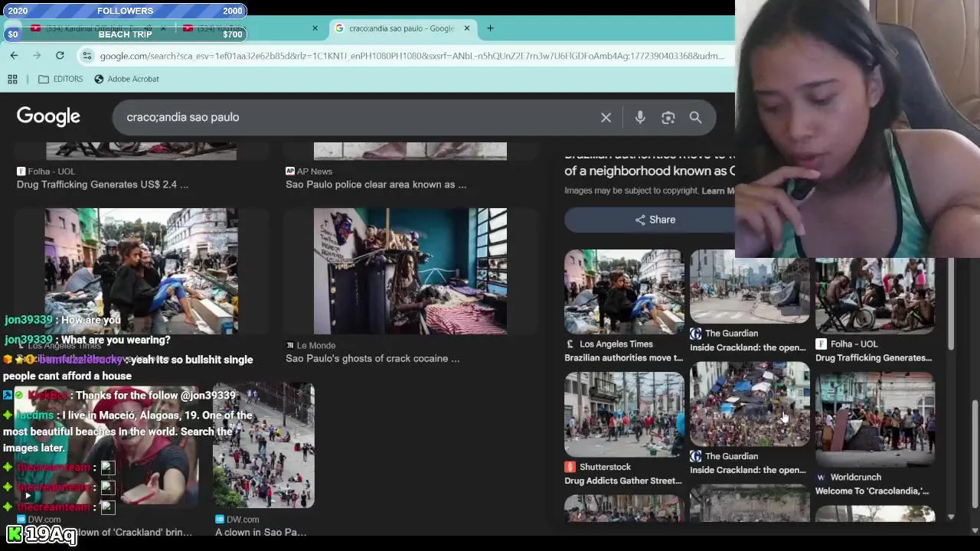
Task: Click the Folha - UOL favicon in side panel
Action: 821,344
